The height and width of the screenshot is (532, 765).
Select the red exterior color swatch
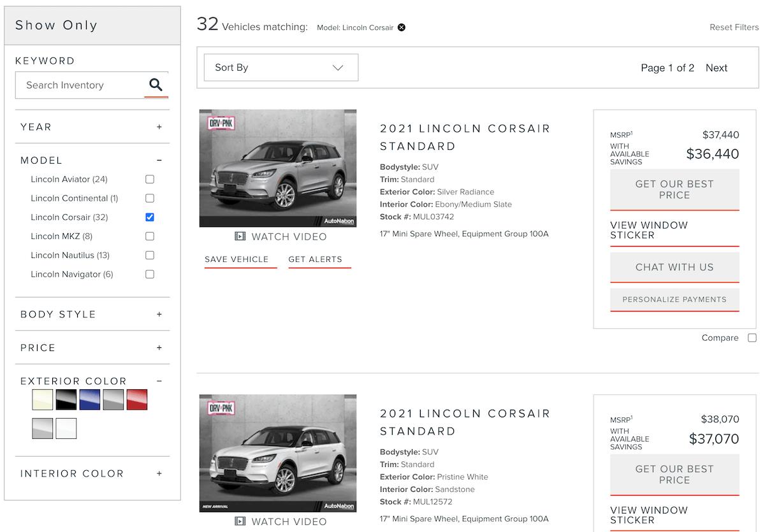coord(137,399)
